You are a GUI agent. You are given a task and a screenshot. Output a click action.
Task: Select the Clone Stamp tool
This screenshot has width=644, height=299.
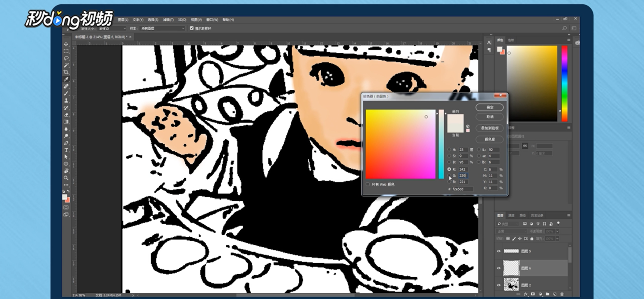(66, 101)
